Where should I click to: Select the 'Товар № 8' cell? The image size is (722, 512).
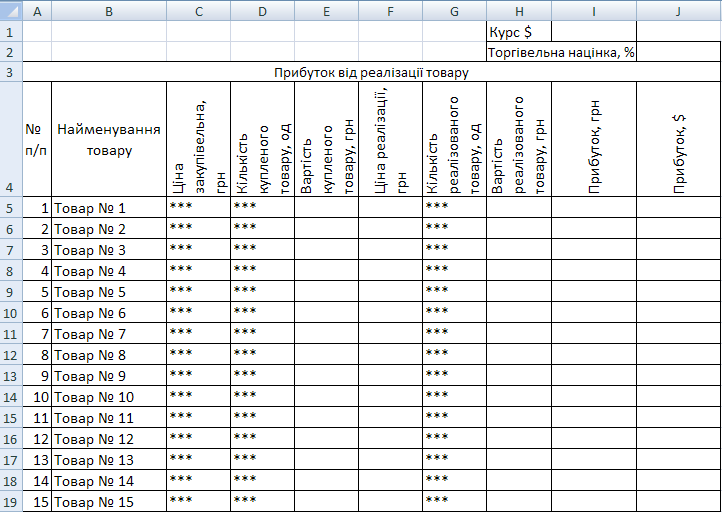click(x=109, y=355)
